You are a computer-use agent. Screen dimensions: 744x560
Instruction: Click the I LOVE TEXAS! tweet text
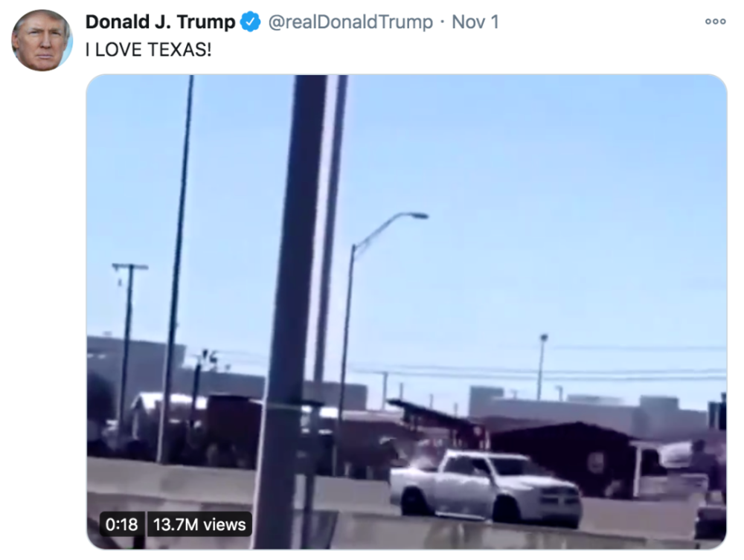pos(148,49)
